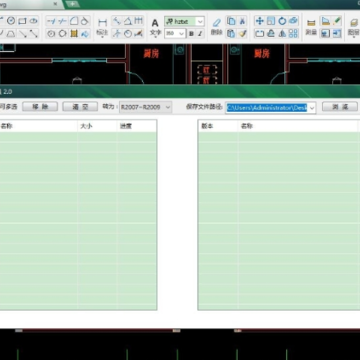This screenshot has height=360, width=360.
Task: Click the paste clipboard icon
Action: pyautogui.click(x=231, y=34)
